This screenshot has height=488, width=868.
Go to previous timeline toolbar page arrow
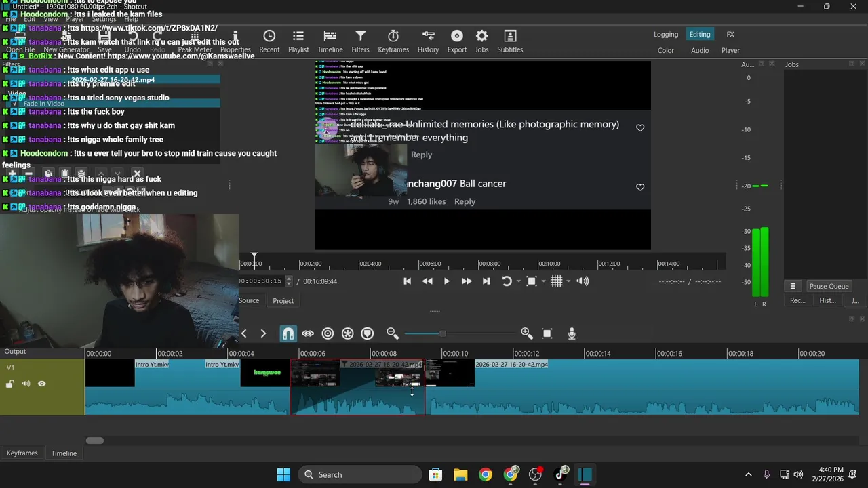(x=244, y=333)
